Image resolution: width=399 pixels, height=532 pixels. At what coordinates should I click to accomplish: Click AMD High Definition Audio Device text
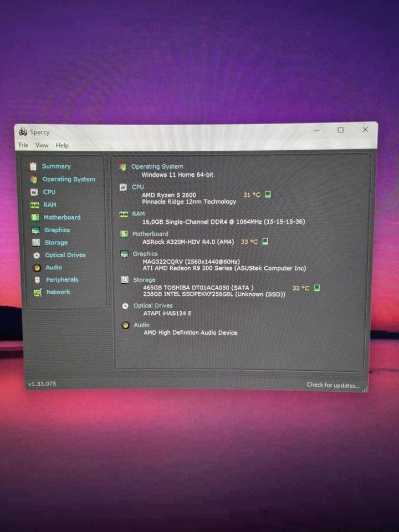[190, 332]
